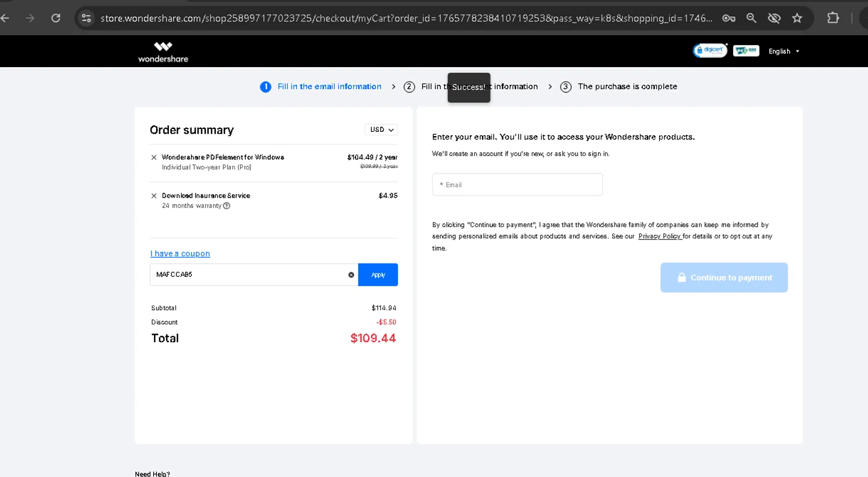Click the Wondershare logo

point(163,51)
